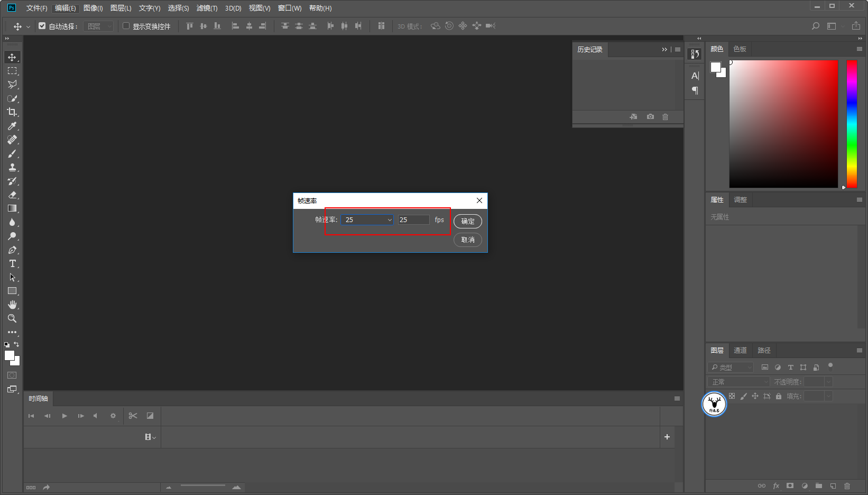Select the Eraser tool
Image resolution: width=868 pixels, height=495 pixels.
pos(12,195)
